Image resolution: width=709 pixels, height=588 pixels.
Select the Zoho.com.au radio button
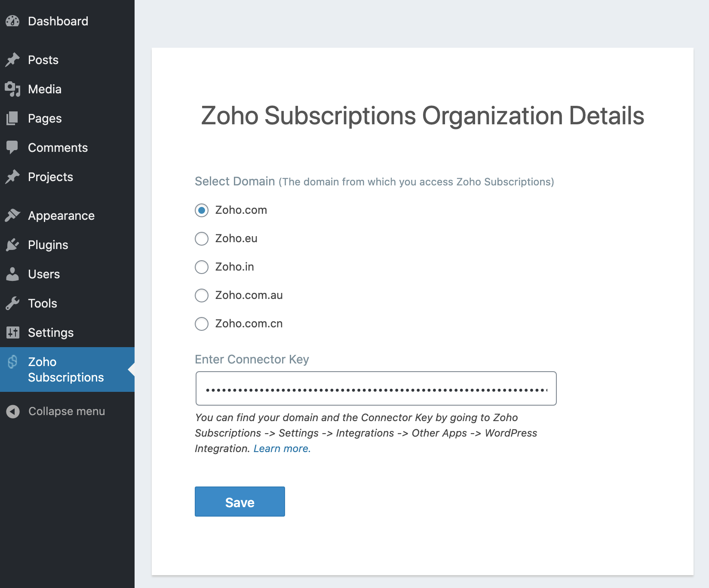201,296
